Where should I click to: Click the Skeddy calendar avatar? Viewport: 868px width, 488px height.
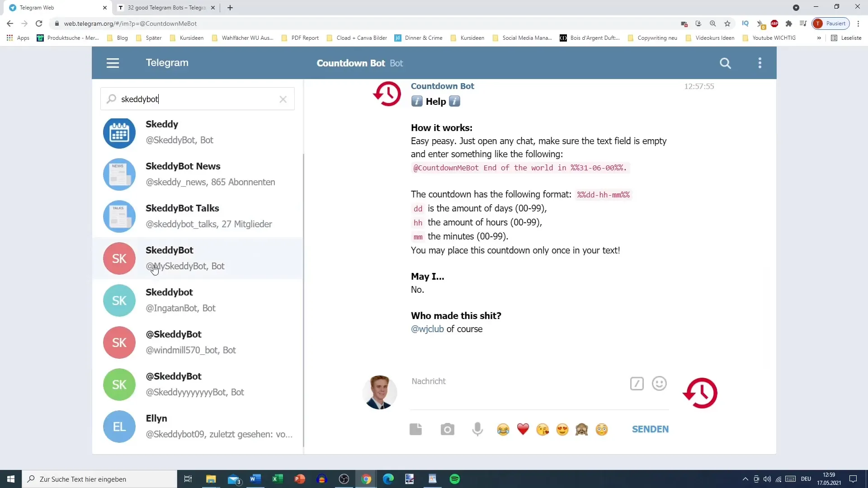119,133
